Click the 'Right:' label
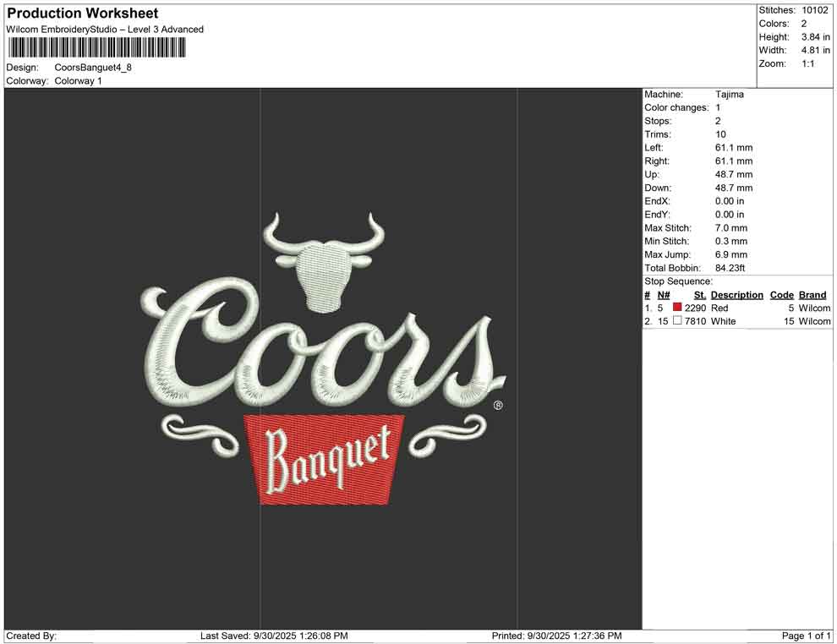Screen dimensions: 837x644 657,161
